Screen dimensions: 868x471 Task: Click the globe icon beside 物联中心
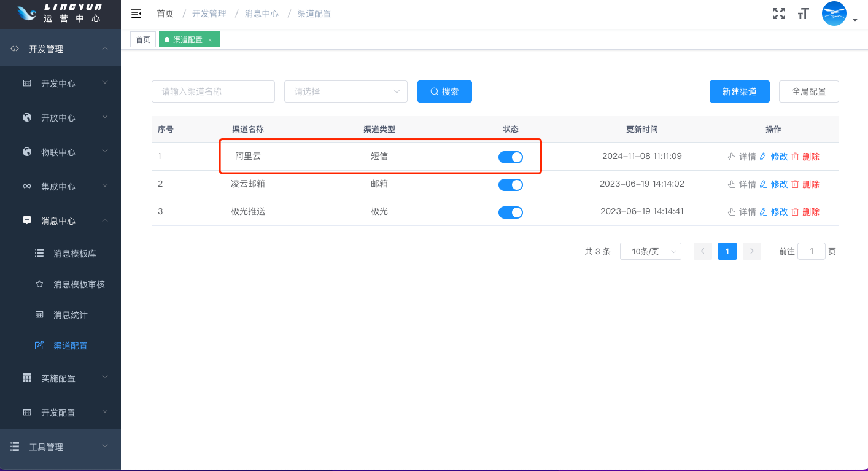pos(27,152)
